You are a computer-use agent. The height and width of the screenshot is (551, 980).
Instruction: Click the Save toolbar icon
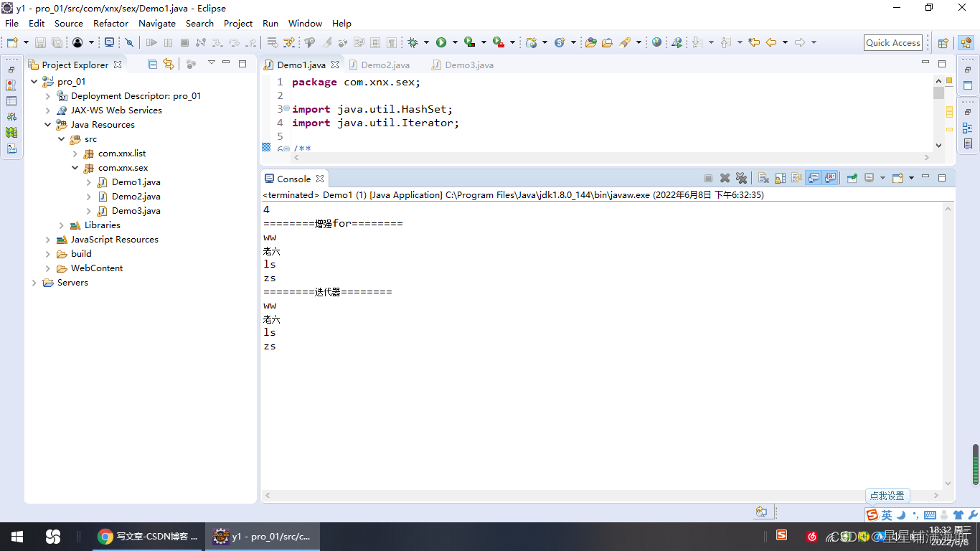point(40,42)
